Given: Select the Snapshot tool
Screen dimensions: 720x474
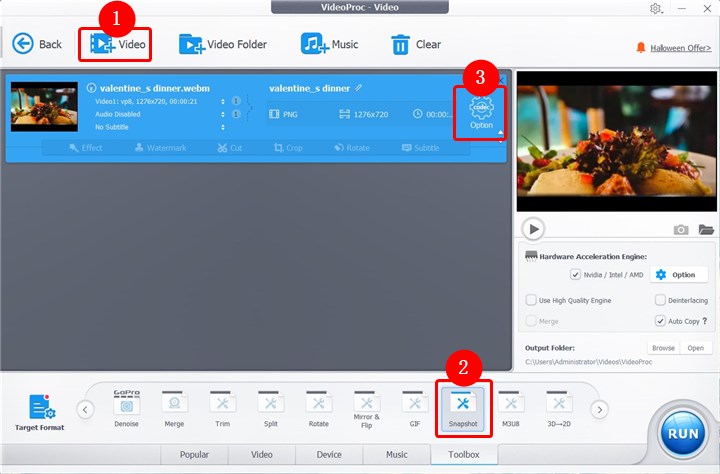Looking at the screenshot, I should coord(463,409).
